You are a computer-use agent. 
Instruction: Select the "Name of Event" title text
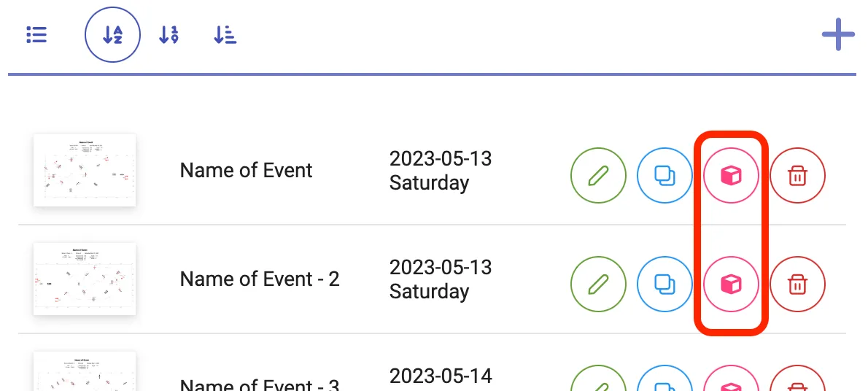coord(246,171)
